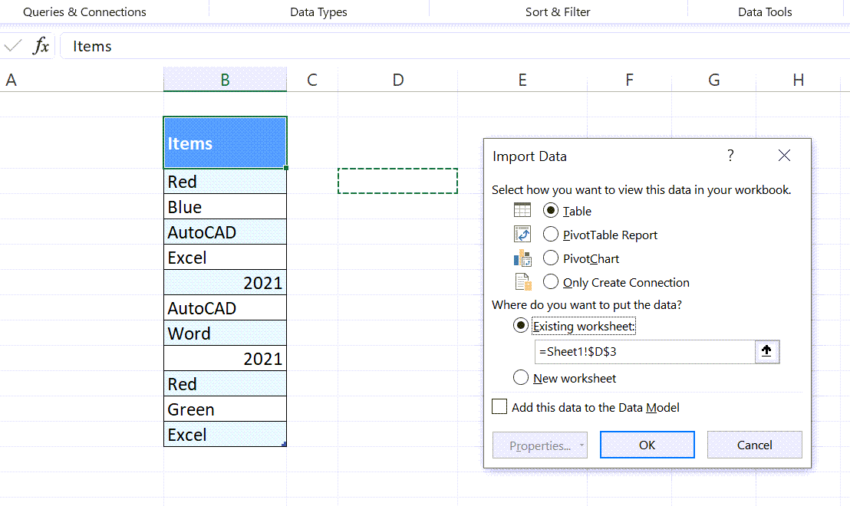This screenshot has width=850, height=506.
Task: Open the Data Tools ribbon group
Action: 764,12
